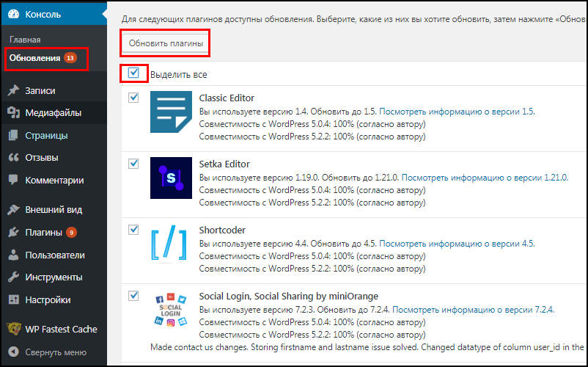
Task: Uncheck the Classic Editor checkbox
Action: point(133,98)
